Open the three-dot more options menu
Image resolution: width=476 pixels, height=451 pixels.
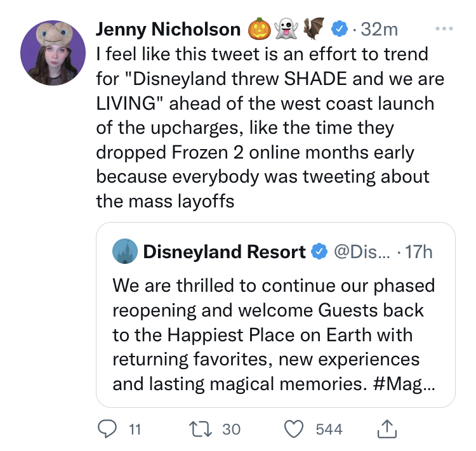(444, 29)
